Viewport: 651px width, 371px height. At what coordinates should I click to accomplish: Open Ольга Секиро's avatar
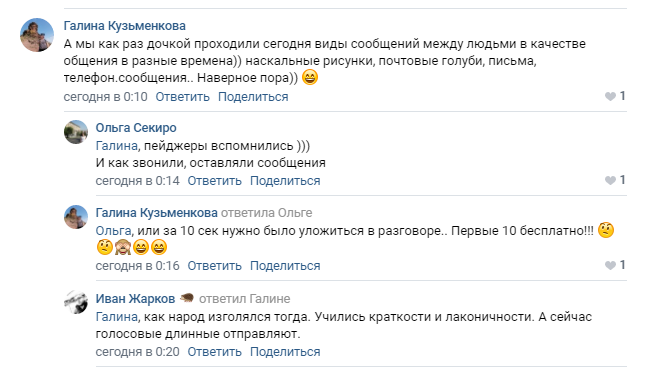click(x=76, y=132)
